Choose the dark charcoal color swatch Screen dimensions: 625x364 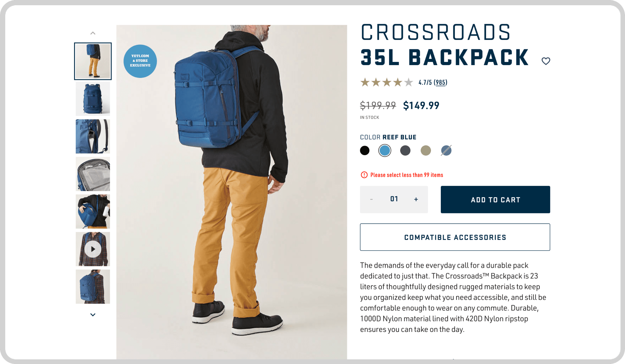tap(405, 151)
